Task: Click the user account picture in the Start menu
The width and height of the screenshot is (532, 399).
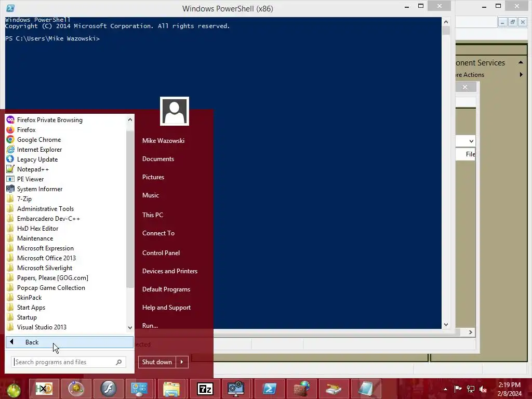Action: pyautogui.click(x=175, y=111)
